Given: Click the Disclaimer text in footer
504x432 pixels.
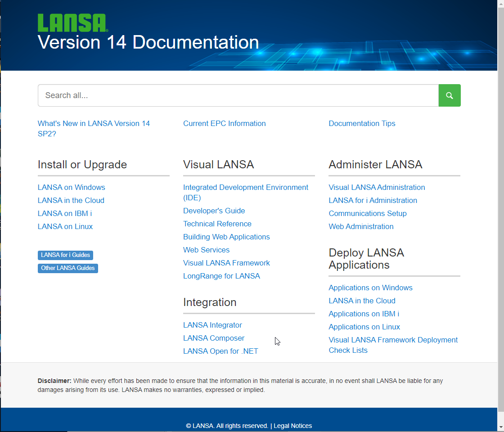Looking at the screenshot, I should [x=240, y=385].
